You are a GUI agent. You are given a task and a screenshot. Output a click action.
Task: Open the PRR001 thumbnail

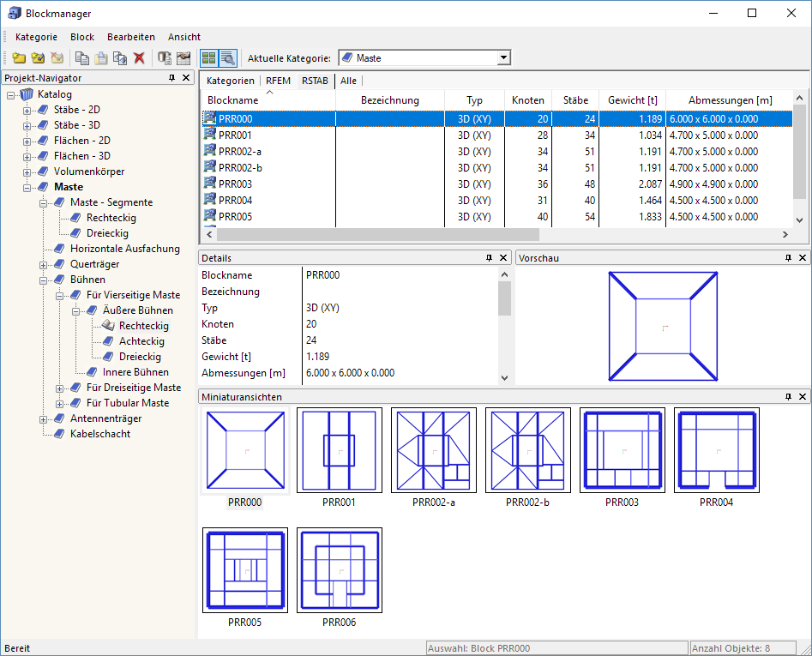click(340, 450)
